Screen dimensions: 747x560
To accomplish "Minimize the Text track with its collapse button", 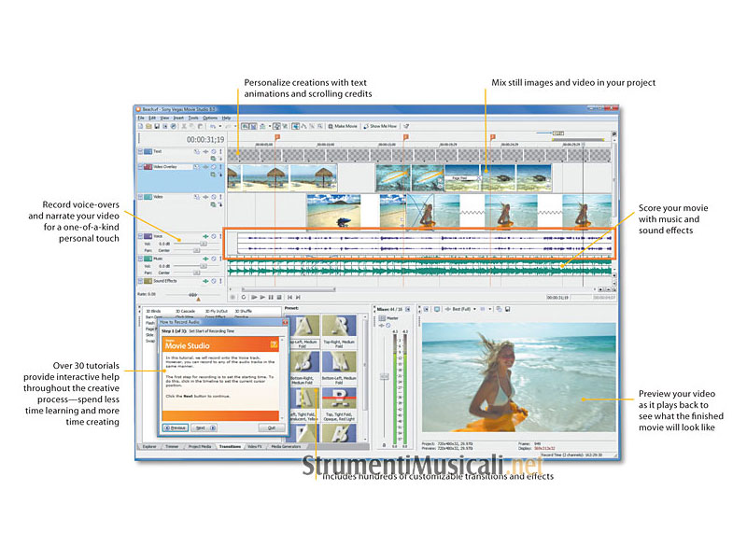I will point(141,150).
